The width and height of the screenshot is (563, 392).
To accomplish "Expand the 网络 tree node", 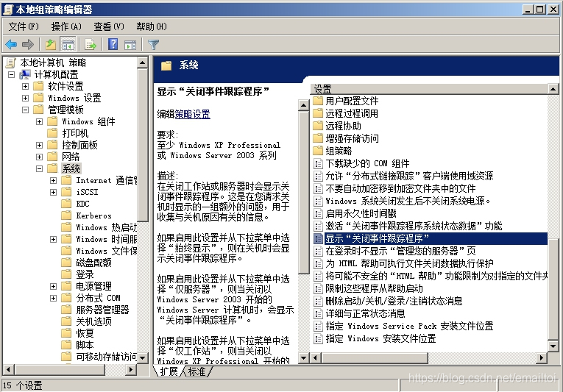I will 39,157.
